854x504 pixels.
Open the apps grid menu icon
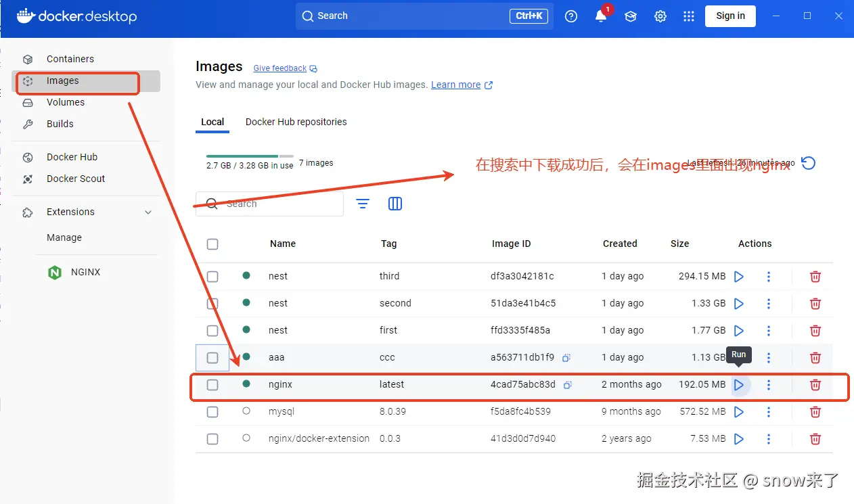689,16
